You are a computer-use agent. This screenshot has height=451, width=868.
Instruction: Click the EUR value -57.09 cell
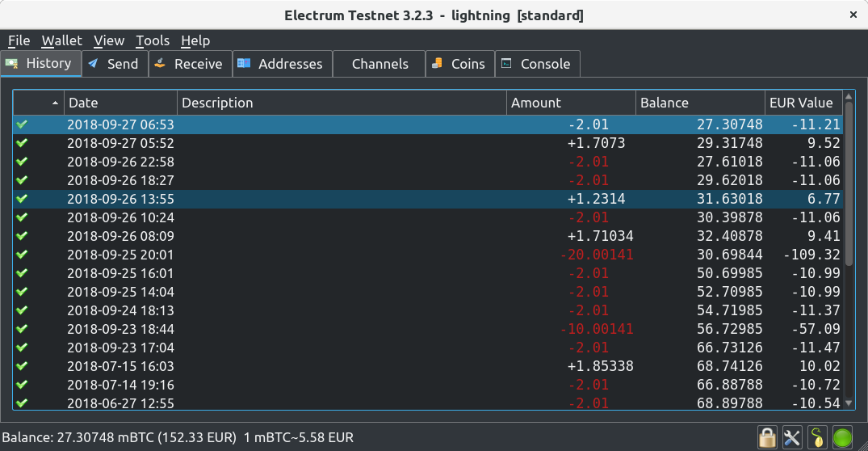pyautogui.click(x=816, y=329)
